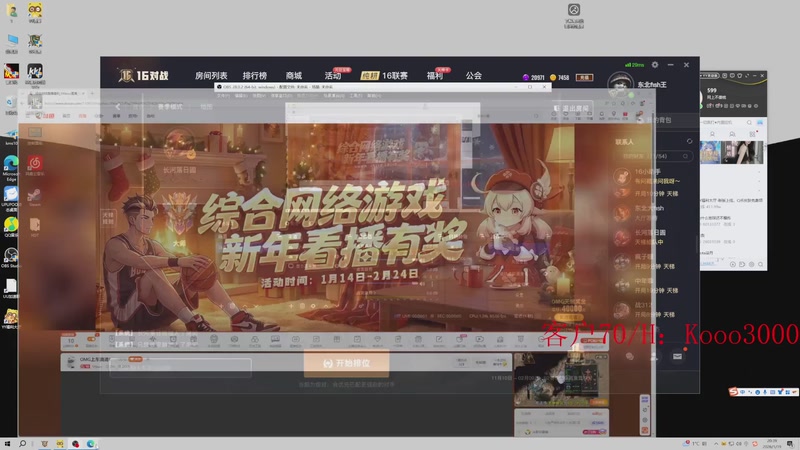800x450 pixels.
Task: Open the This PC desktop icon
Action: pyautogui.click(x=11, y=43)
